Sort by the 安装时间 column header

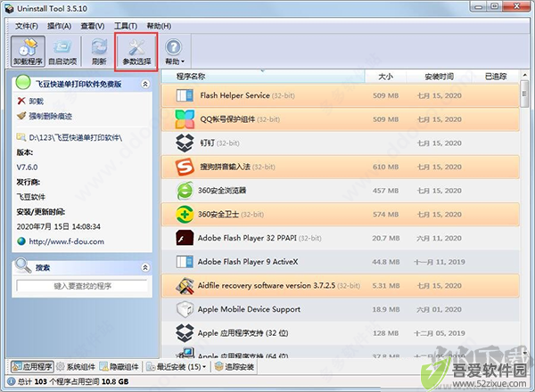439,77
